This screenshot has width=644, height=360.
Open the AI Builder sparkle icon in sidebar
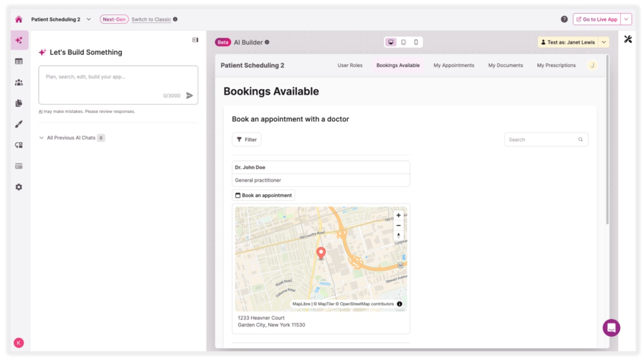[x=19, y=40]
